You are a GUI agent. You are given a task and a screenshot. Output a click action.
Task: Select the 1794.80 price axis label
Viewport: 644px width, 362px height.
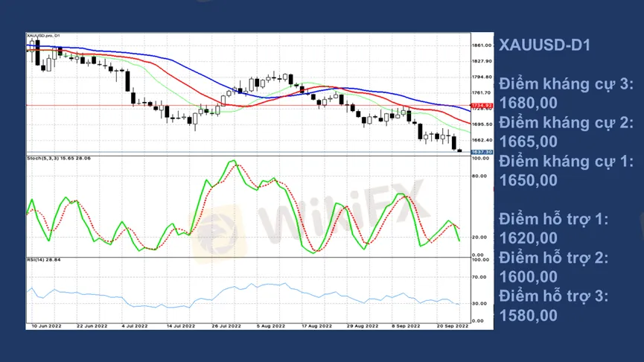[x=482, y=77]
